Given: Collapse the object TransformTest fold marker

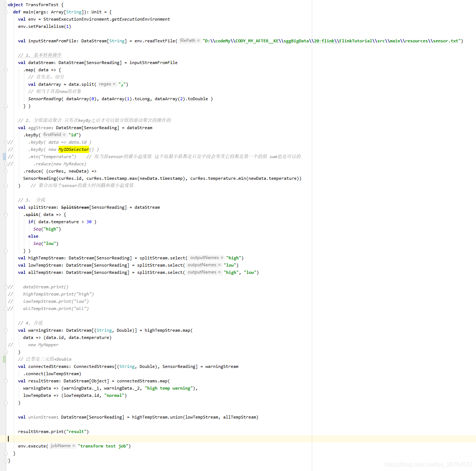Looking at the screenshot, I should click(6, 5).
